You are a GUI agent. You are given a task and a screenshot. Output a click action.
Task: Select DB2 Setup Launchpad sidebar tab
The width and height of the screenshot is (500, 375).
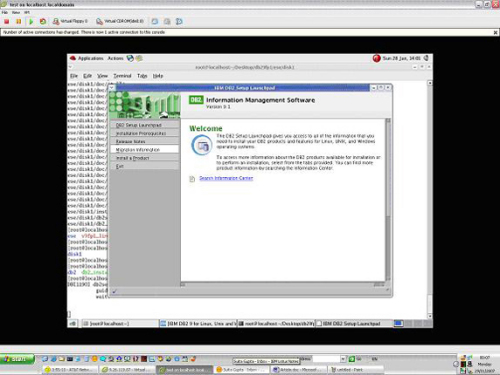point(145,125)
